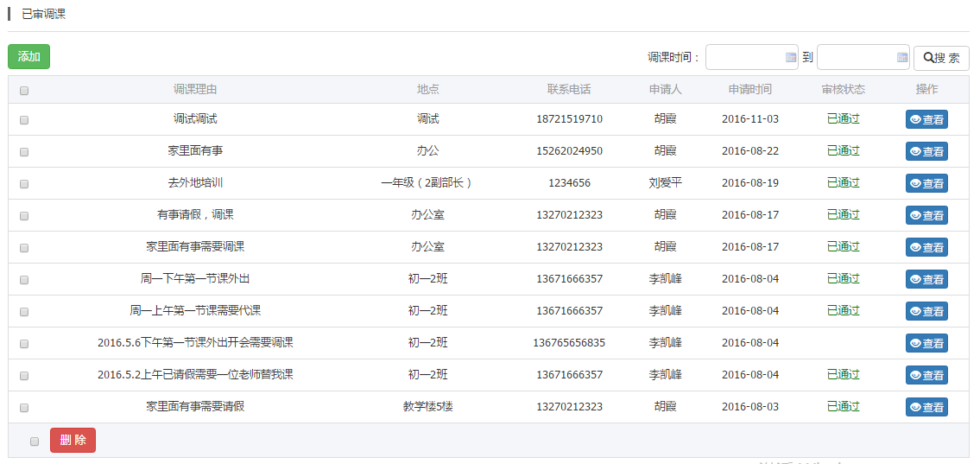The height and width of the screenshot is (464, 980).
Task: Open calendar icon in end date field
Action: click(x=901, y=57)
